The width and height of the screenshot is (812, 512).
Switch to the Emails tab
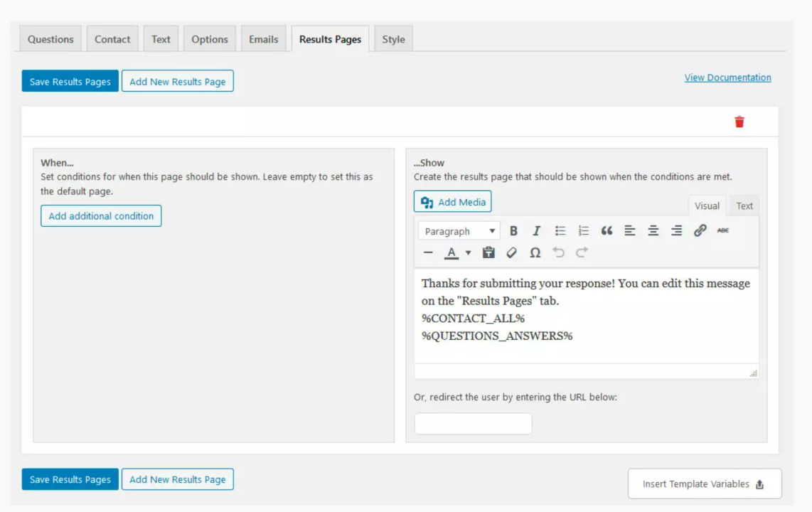(263, 38)
